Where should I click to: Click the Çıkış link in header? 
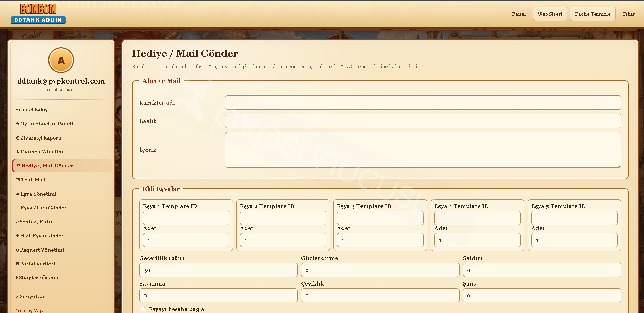point(628,14)
